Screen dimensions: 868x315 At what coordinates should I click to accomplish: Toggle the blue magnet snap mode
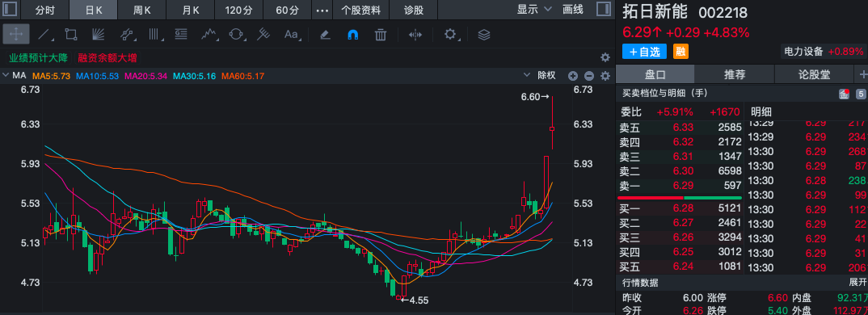tap(352, 34)
